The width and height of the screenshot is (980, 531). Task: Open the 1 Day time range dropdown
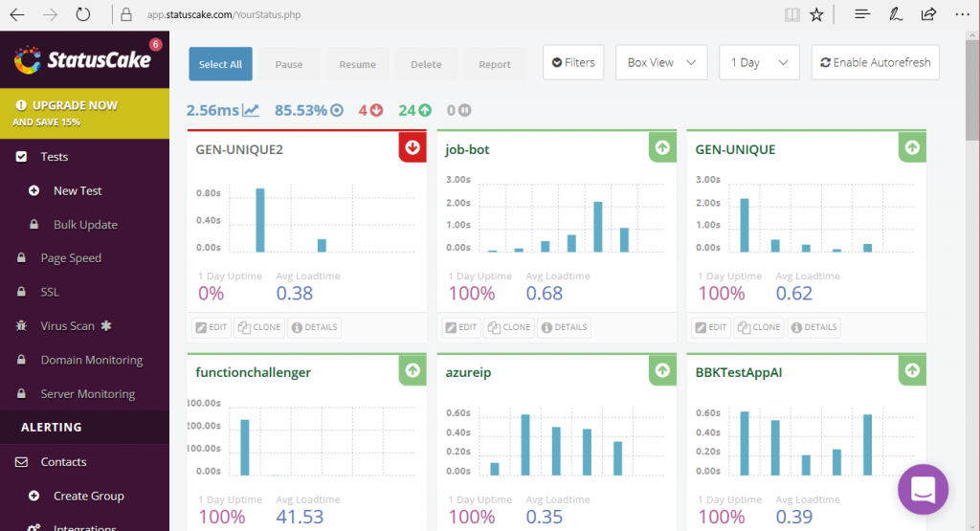759,62
